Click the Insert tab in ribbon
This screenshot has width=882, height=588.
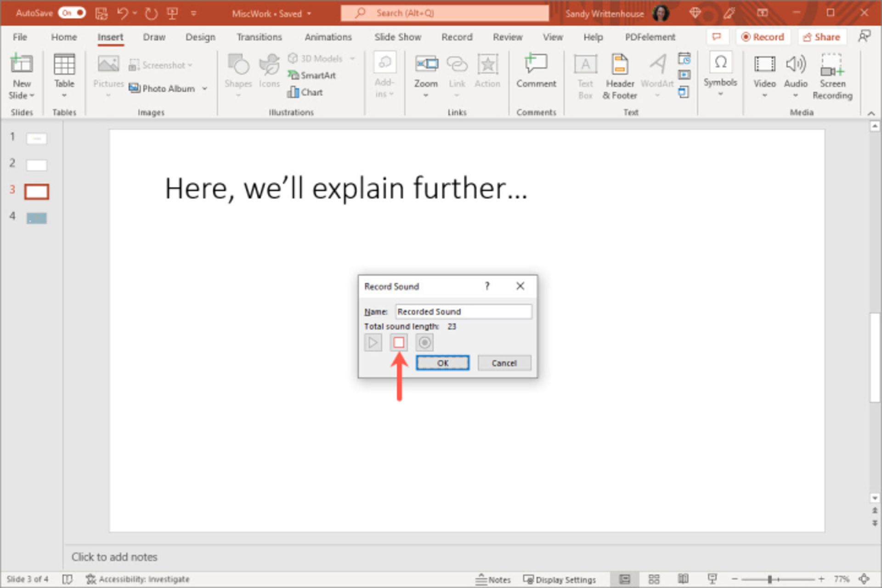(x=109, y=37)
